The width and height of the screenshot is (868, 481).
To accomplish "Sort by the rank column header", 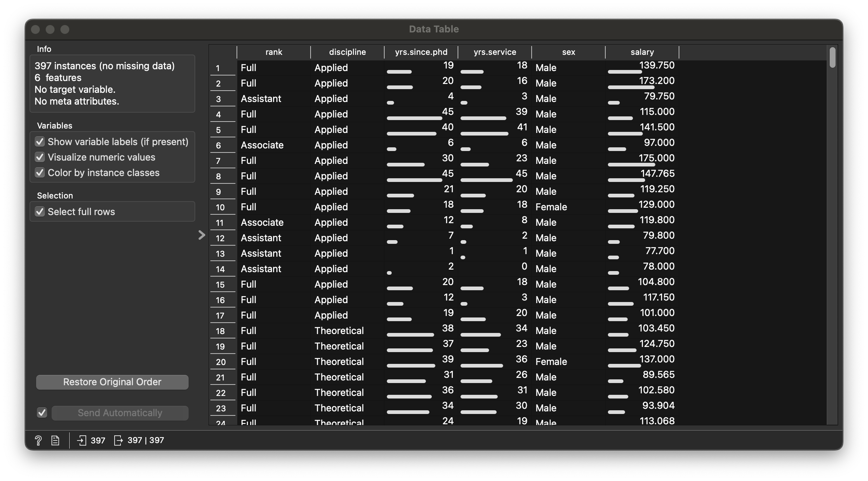I will [273, 52].
